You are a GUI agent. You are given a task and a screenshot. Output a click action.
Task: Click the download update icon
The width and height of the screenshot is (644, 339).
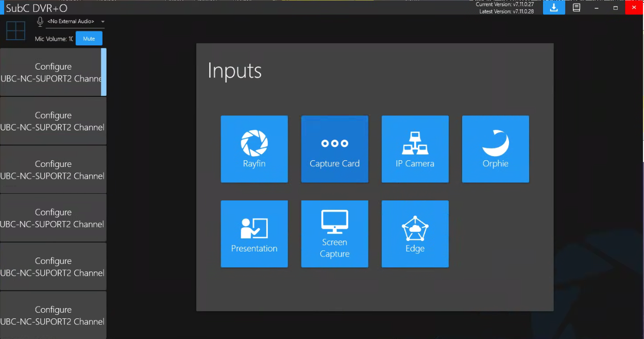tap(554, 8)
